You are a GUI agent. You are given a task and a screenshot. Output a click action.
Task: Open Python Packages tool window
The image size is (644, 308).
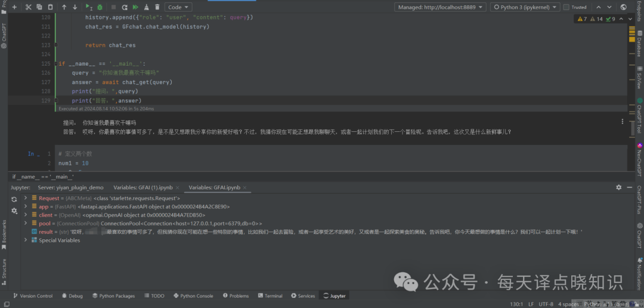114,295
